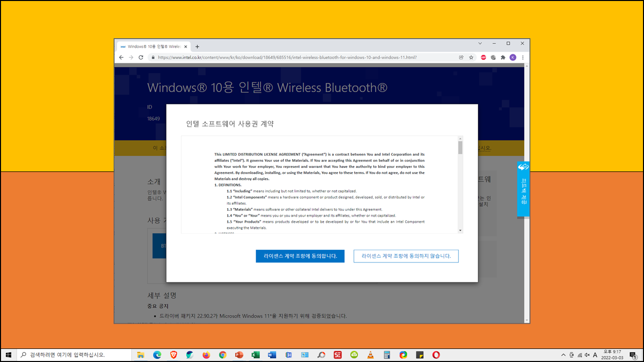Open Word from the taskbar
This screenshot has height=362, width=644.
(x=272, y=355)
